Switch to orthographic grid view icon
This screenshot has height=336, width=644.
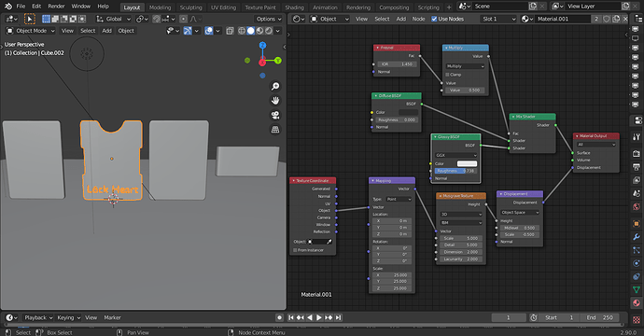pos(275,130)
